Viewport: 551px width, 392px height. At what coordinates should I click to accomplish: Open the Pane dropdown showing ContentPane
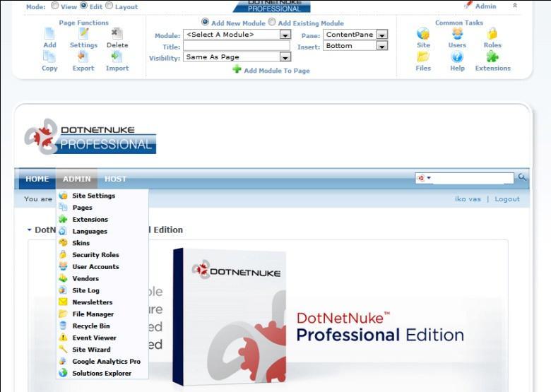355,35
